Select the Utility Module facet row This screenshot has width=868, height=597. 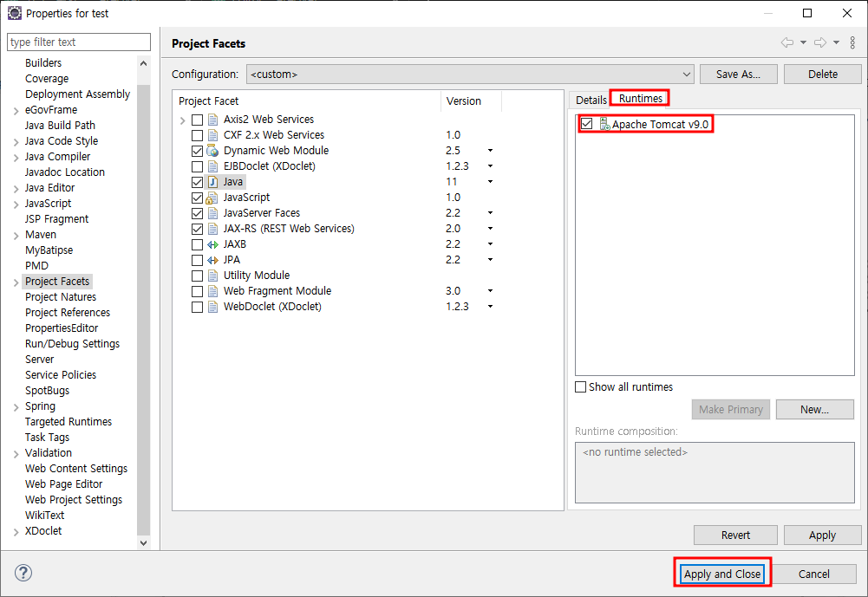point(257,275)
